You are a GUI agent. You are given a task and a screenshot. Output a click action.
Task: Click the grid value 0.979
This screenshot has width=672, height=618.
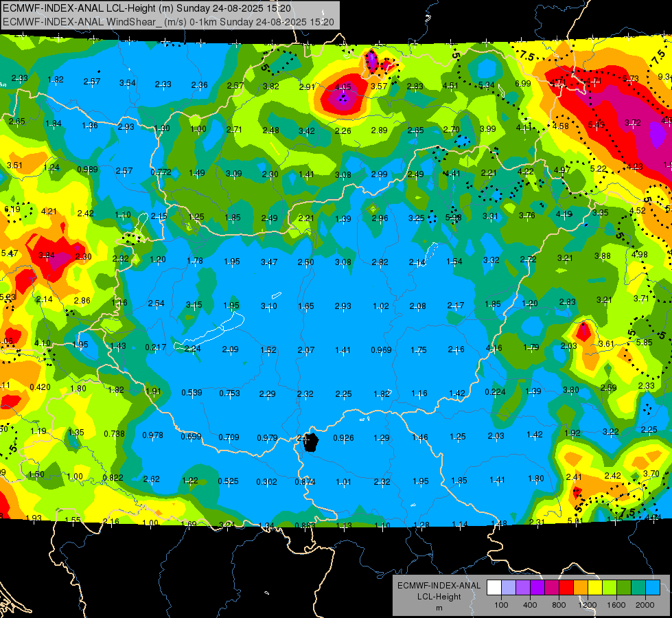point(267,438)
